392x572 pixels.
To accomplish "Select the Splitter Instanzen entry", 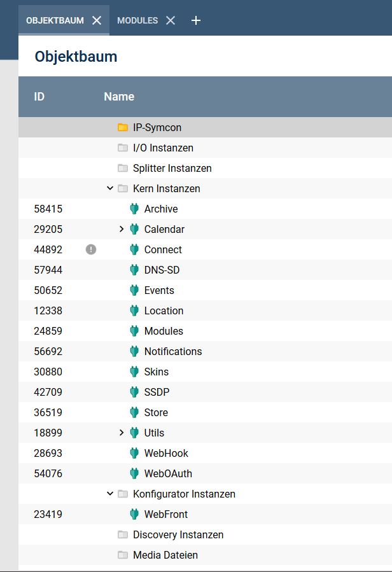I will coord(172,168).
